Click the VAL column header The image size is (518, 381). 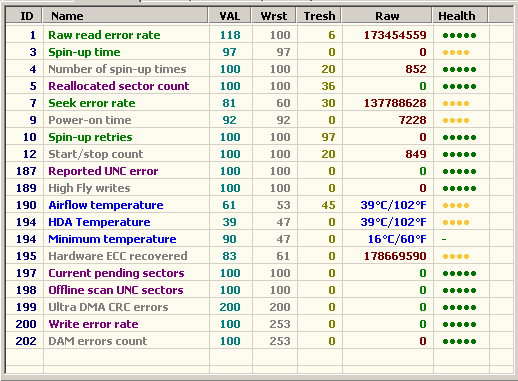(x=230, y=16)
